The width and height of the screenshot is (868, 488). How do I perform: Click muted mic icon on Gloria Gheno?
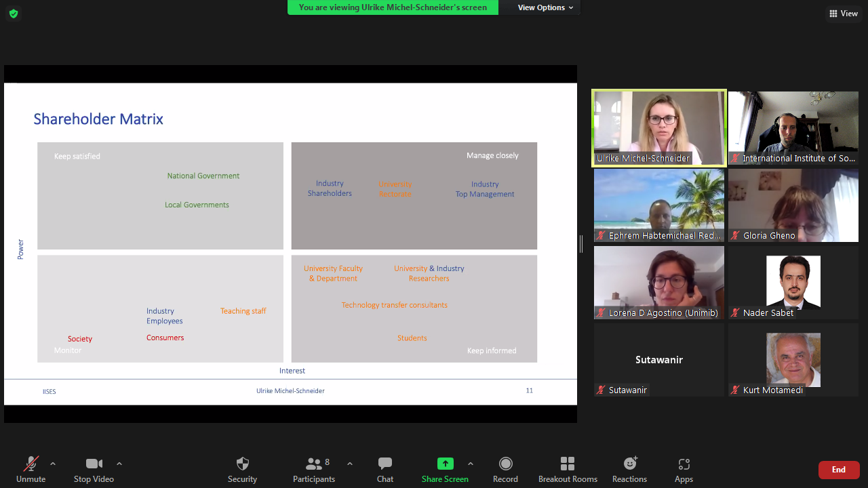click(x=735, y=236)
